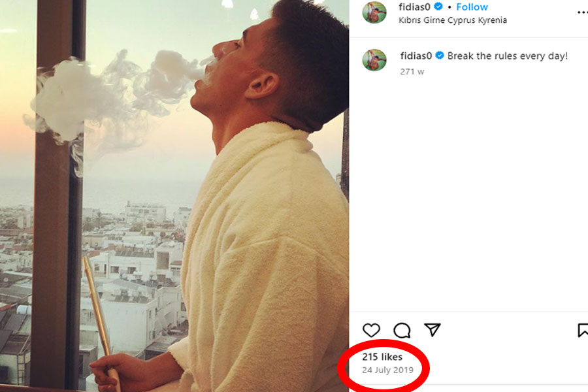The image size is (588, 392).
Task: Click the 271 w timestamp
Action: (x=412, y=72)
